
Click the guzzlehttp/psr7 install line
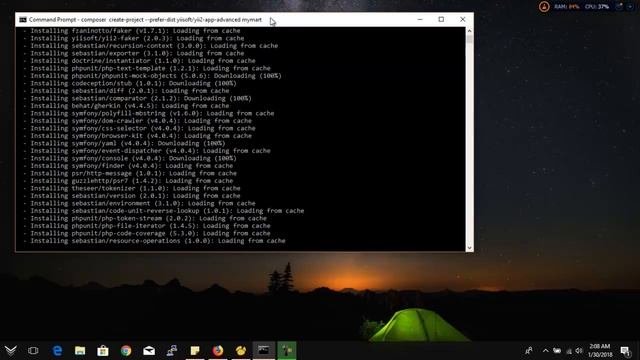[128, 181]
